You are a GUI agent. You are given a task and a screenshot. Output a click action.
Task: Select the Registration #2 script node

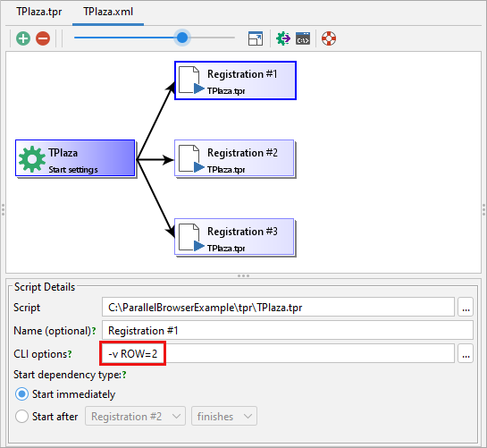(x=234, y=158)
